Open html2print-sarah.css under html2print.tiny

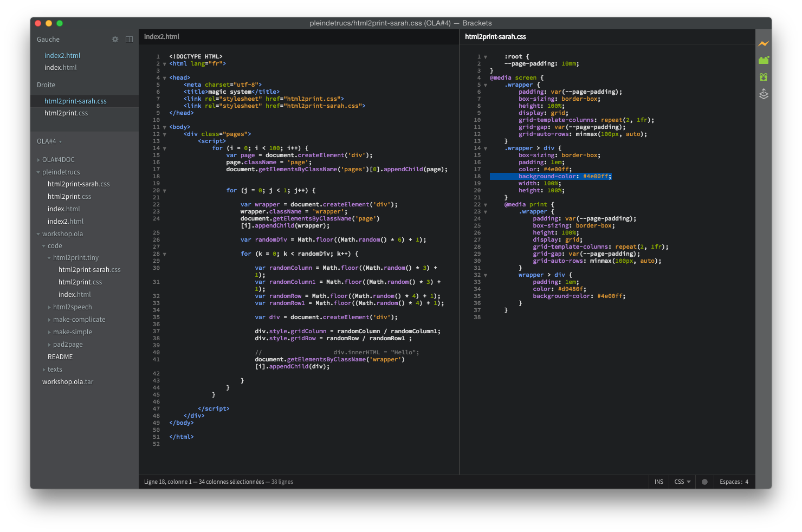click(x=89, y=270)
